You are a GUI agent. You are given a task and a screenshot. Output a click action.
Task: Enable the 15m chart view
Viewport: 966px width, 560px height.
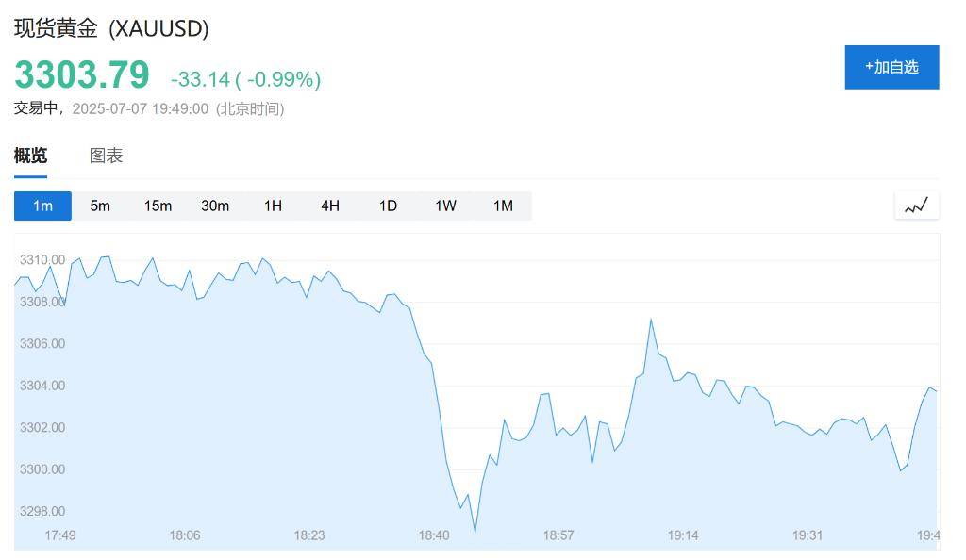(x=158, y=205)
